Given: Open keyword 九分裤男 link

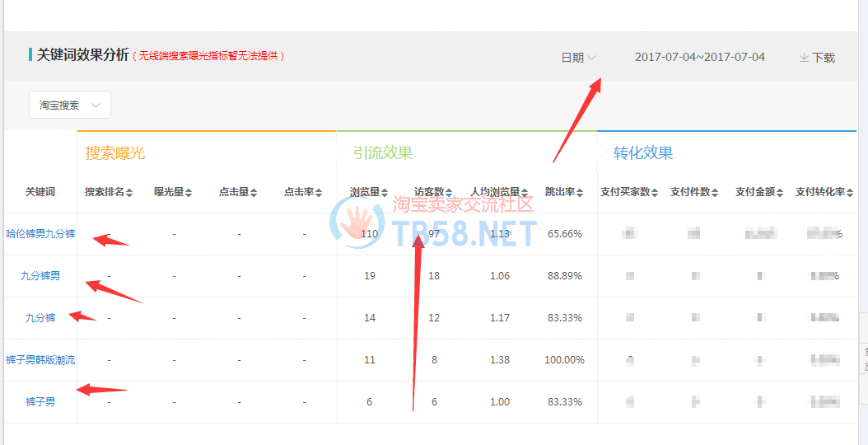Looking at the screenshot, I should click(x=40, y=276).
